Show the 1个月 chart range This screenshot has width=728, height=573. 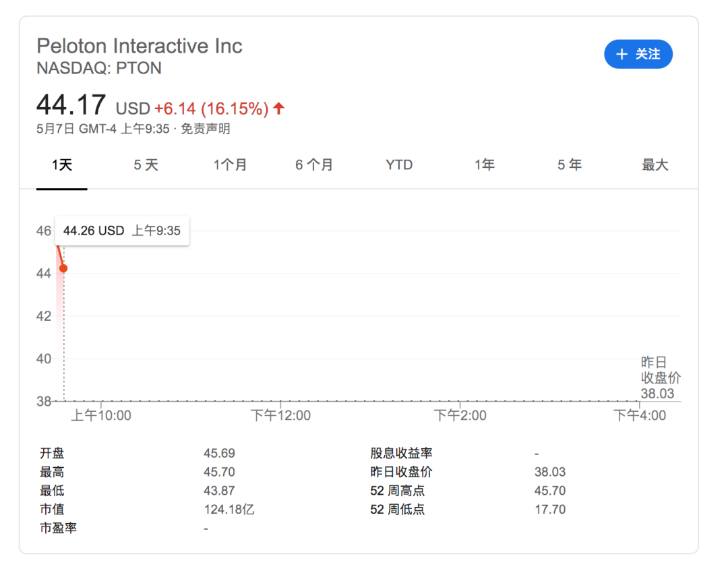(x=230, y=165)
